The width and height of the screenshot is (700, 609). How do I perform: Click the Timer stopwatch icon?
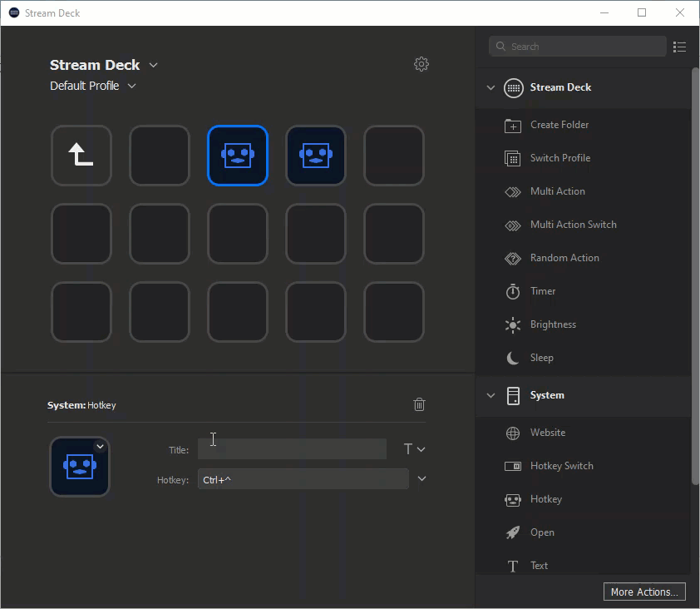[512, 291]
